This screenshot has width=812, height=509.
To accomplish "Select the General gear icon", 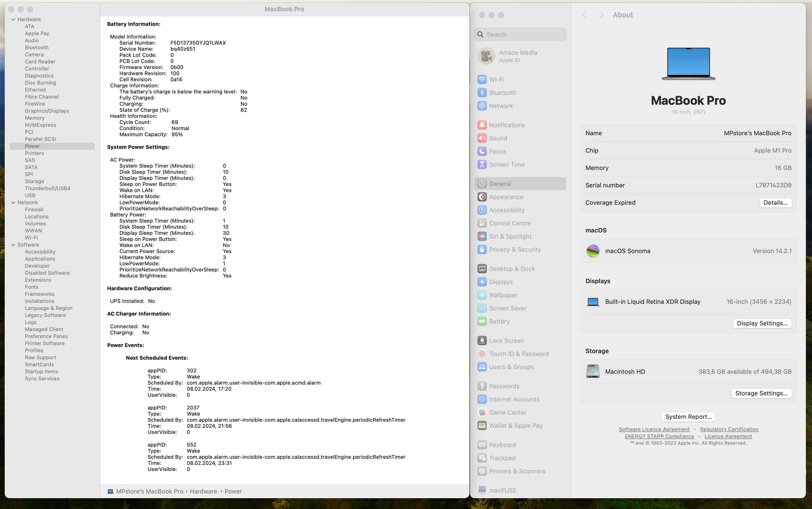I will point(482,183).
